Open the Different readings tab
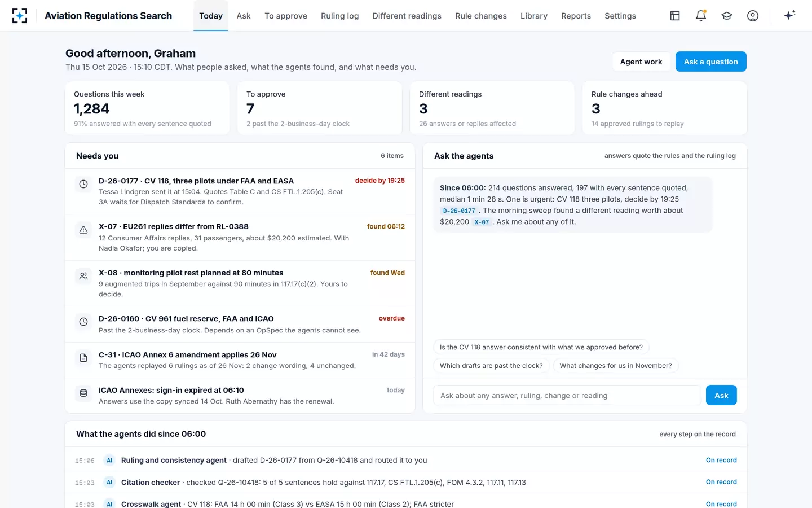The image size is (812, 508). click(407, 16)
